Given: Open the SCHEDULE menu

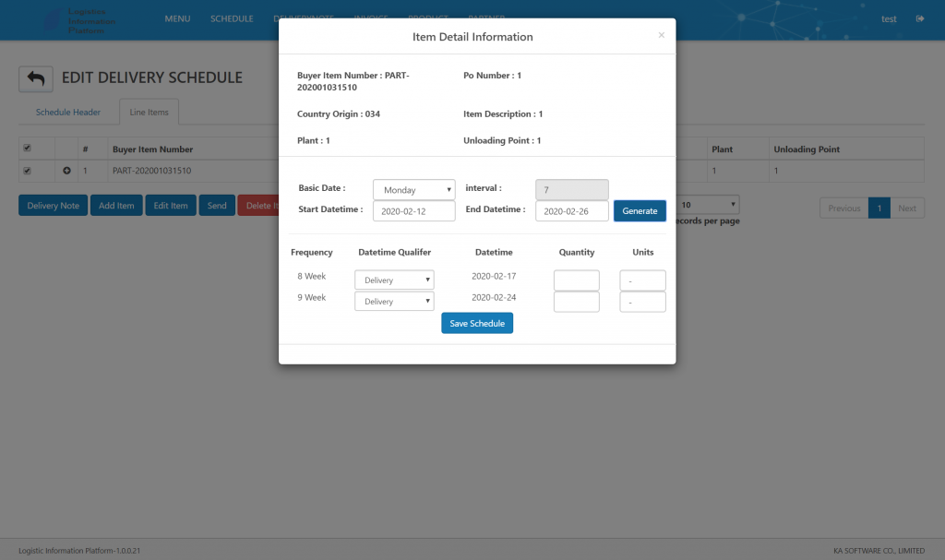Looking at the screenshot, I should tap(232, 18).
